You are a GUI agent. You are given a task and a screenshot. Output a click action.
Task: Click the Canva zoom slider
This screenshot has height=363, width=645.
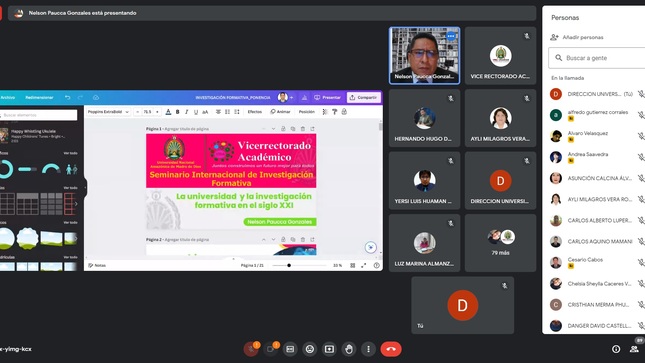pos(289,265)
